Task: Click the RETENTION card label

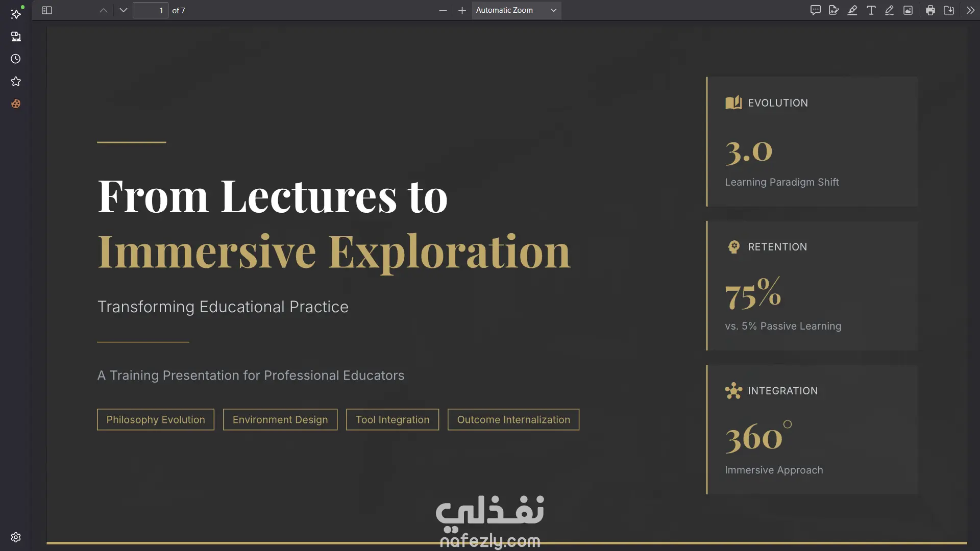Action: click(777, 247)
